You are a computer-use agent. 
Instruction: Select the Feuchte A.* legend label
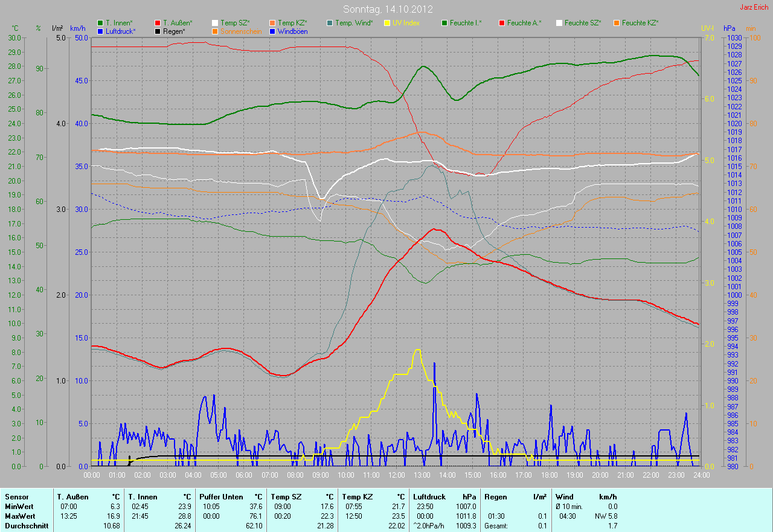point(524,23)
